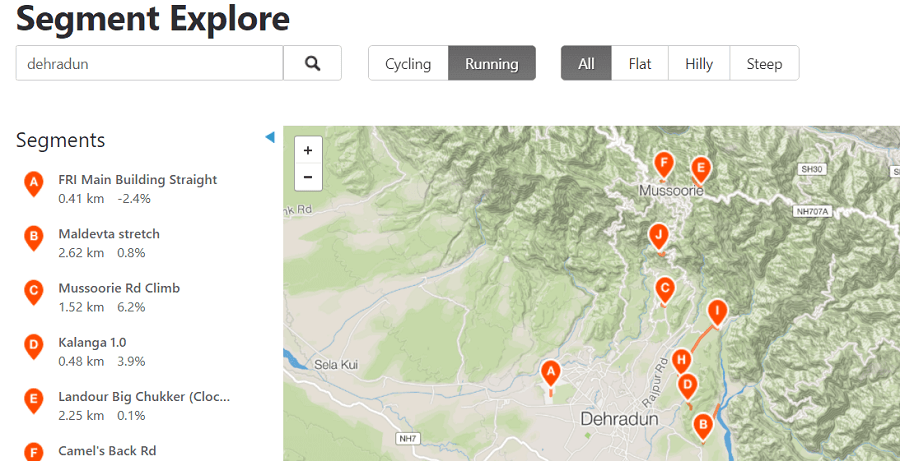Click the NH7 highway shield

408,439
